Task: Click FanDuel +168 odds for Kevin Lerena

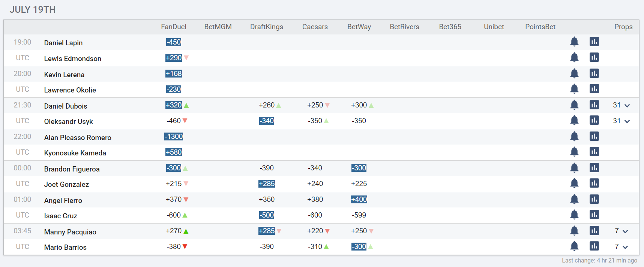Action: 174,73
